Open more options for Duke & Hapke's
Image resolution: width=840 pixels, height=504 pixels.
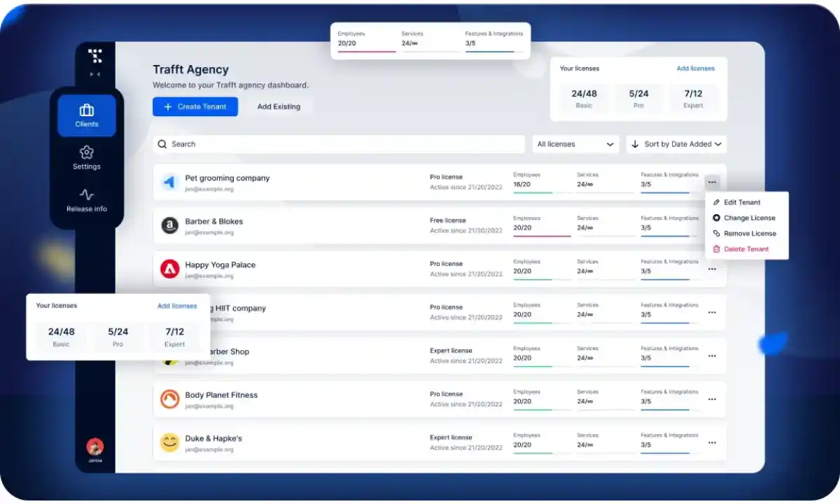click(712, 442)
